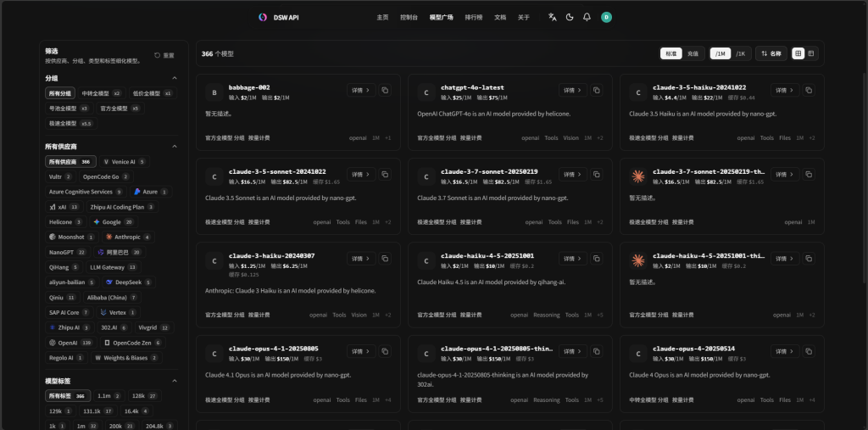Open 关于 nav item
This screenshot has height=430, width=868.
click(524, 17)
